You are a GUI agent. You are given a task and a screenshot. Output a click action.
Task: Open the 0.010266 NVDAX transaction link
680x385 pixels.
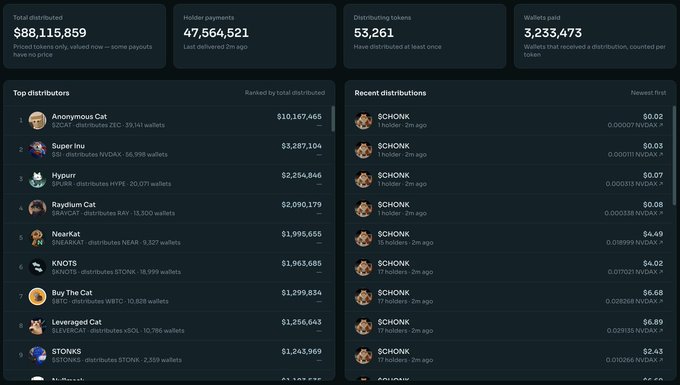coord(634,360)
